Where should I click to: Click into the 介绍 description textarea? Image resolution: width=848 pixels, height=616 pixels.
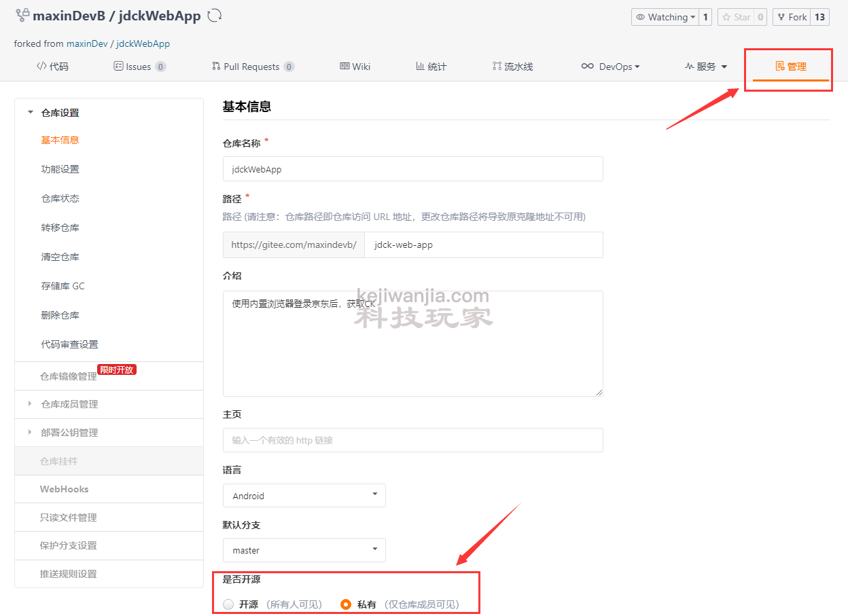pyautogui.click(x=412, y=344)
